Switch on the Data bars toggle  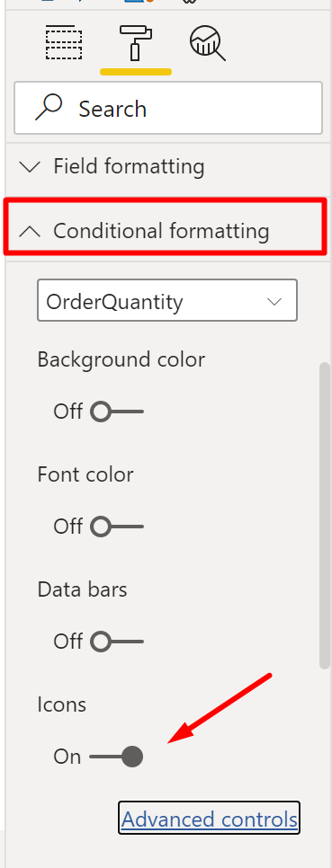(x=117, y=642)
